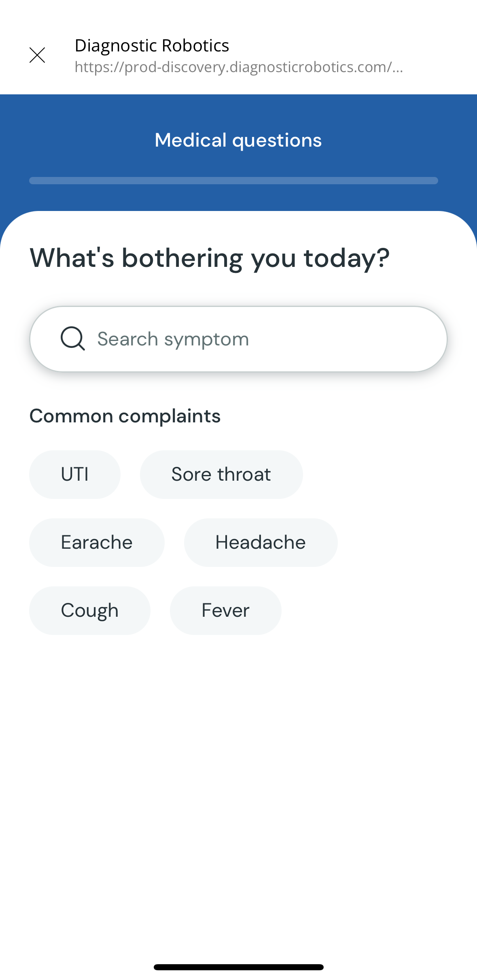The width and height of the screenshot is (477, 980).
Task: Choose Sore throat complaint
Action: click(x=221, y=474)
